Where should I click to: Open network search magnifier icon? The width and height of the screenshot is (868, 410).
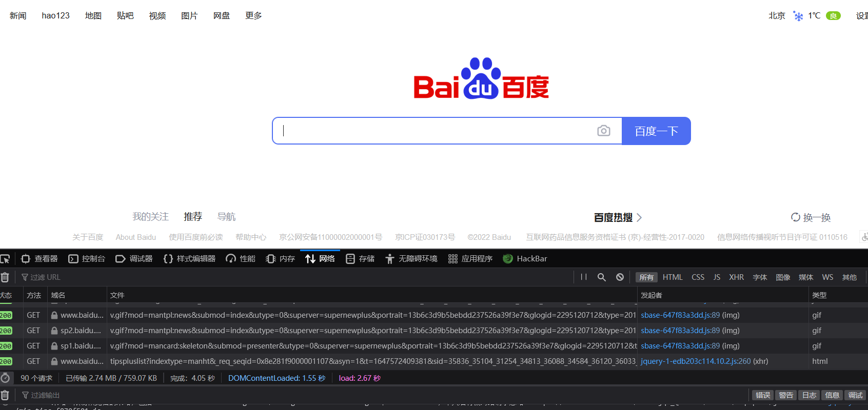click(602, 277)
